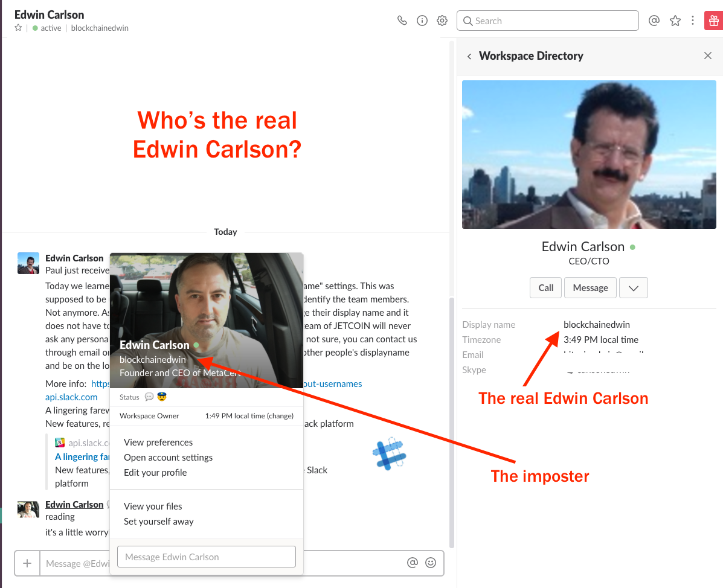This screenshot has height=588, width=723.
Task: Click the '3:49 PM local time' value
Action: tap(601, 340)
